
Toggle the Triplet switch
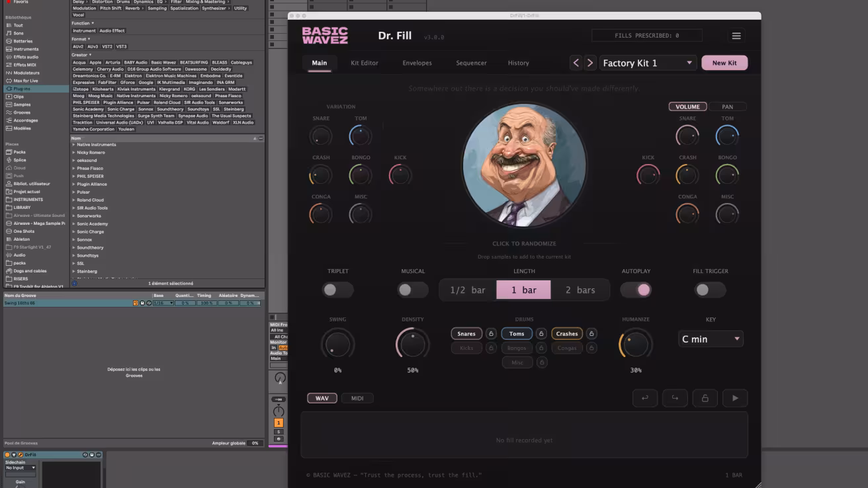click(337, 290)
